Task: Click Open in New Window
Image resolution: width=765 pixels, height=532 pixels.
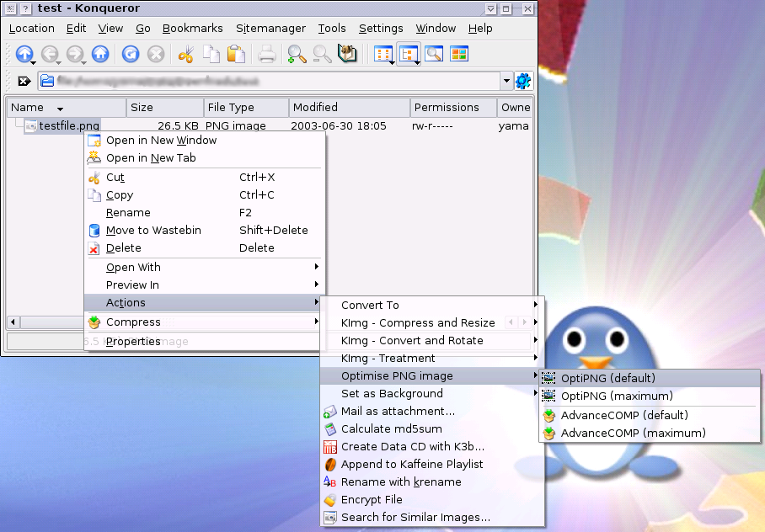Action: pyautogui.click(x=204, y=141)
